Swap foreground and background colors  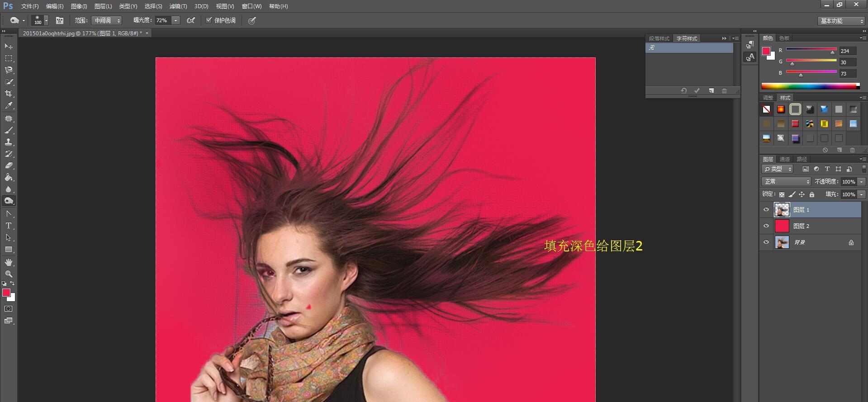click(x=12, y=284)
